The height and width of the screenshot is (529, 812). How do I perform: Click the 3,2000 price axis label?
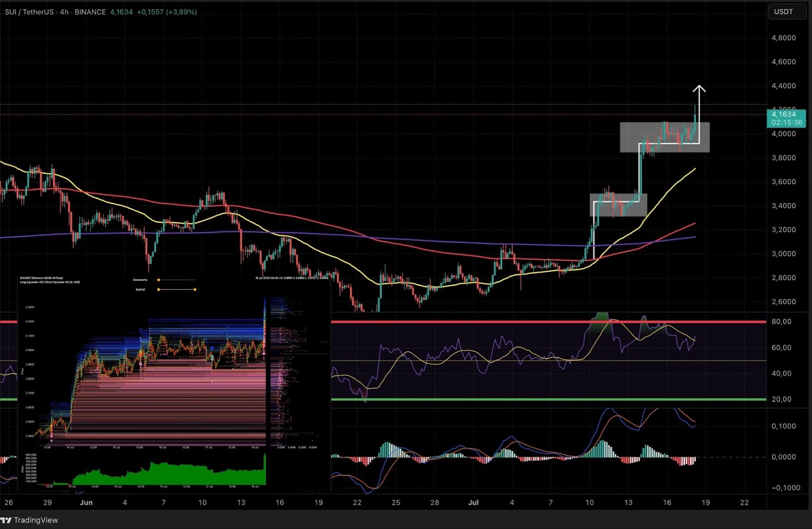click(784, 229)
